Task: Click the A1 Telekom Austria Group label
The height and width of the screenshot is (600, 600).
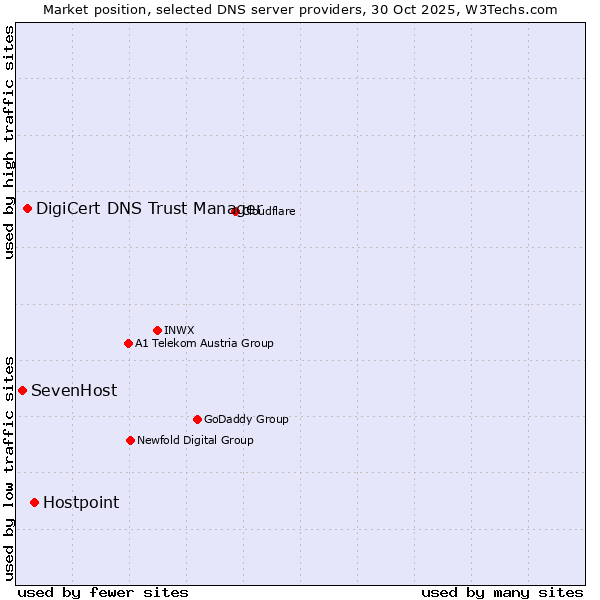Action: point(204,343)
